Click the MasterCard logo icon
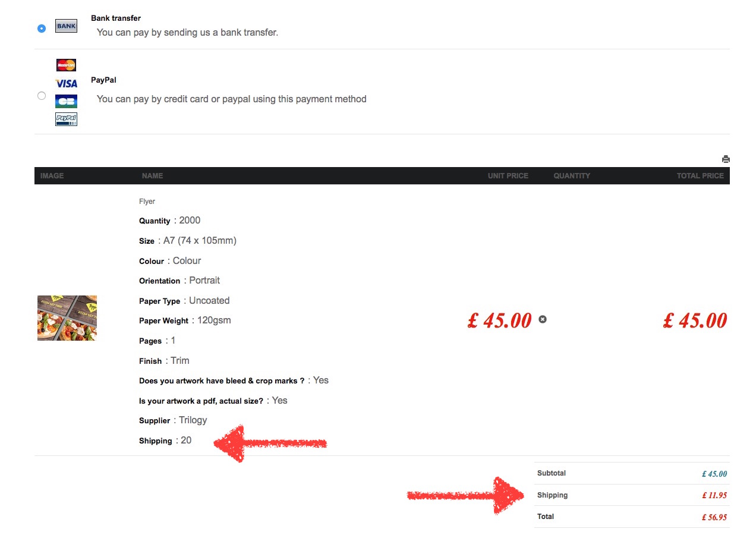Screen dimensions: 756x541 click(66, 65)
